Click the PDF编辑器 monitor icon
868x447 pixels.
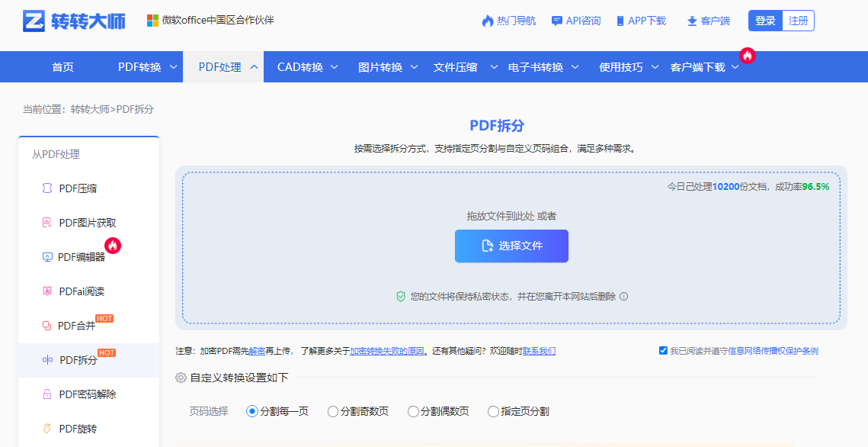(x=47, y=257)
